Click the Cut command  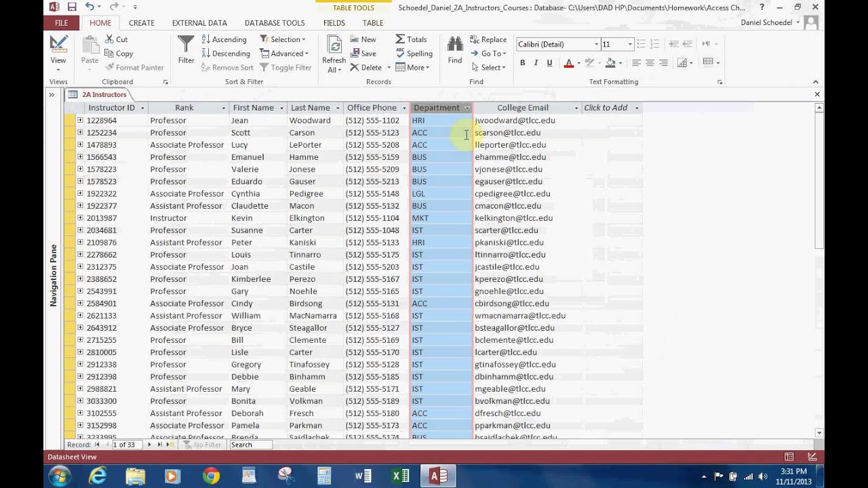(x=116, y=39)
